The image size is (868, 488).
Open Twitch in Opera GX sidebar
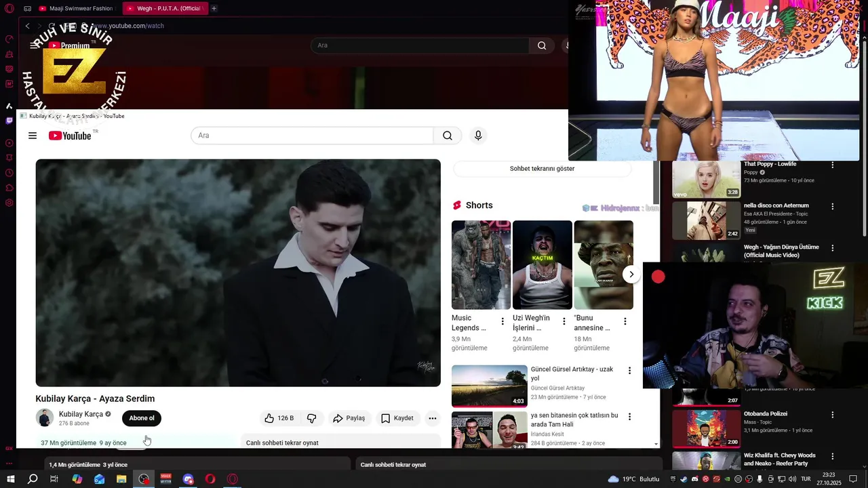coord(9,121)
